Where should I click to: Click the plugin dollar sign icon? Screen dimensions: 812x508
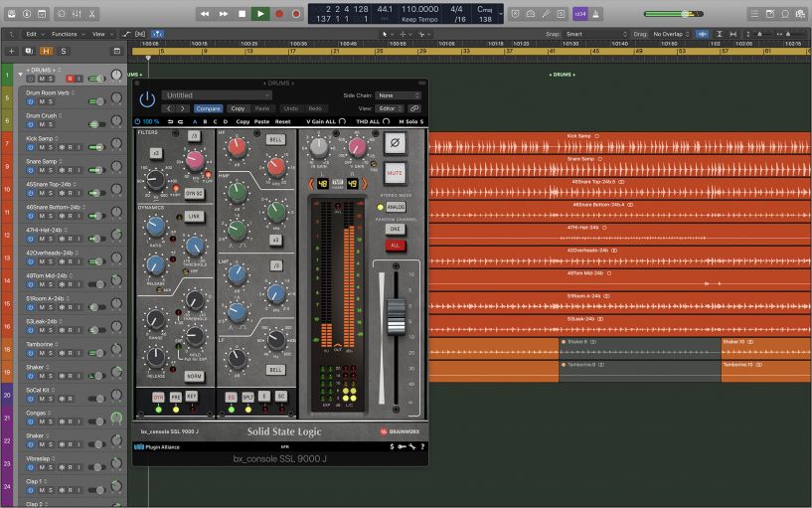(392, 446)
